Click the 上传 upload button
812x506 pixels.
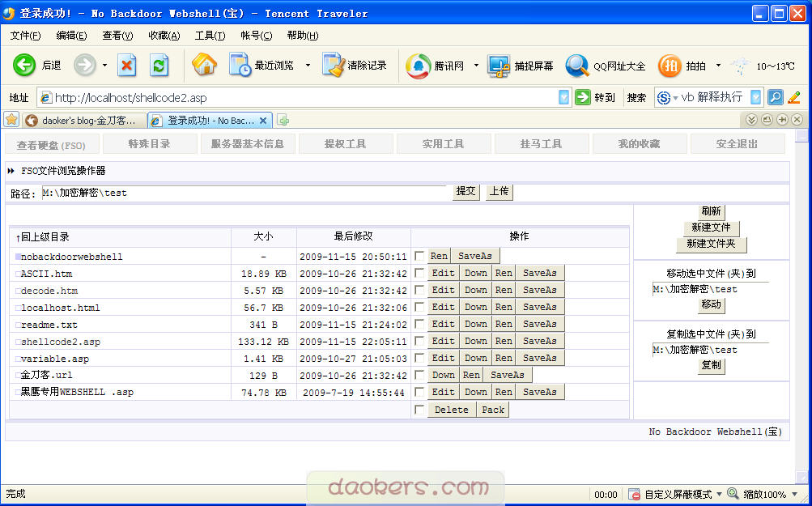(500, 191)
